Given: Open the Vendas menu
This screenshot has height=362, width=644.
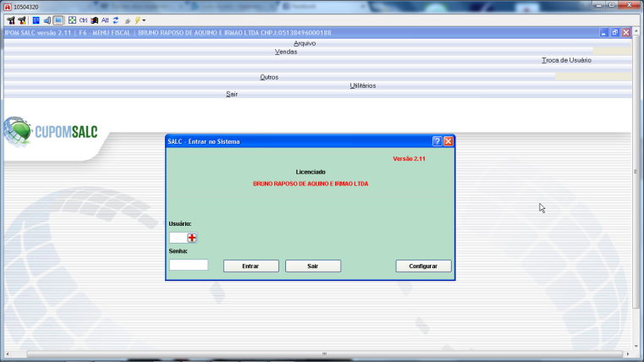Looking at the screenshot, I should (286, 52).
